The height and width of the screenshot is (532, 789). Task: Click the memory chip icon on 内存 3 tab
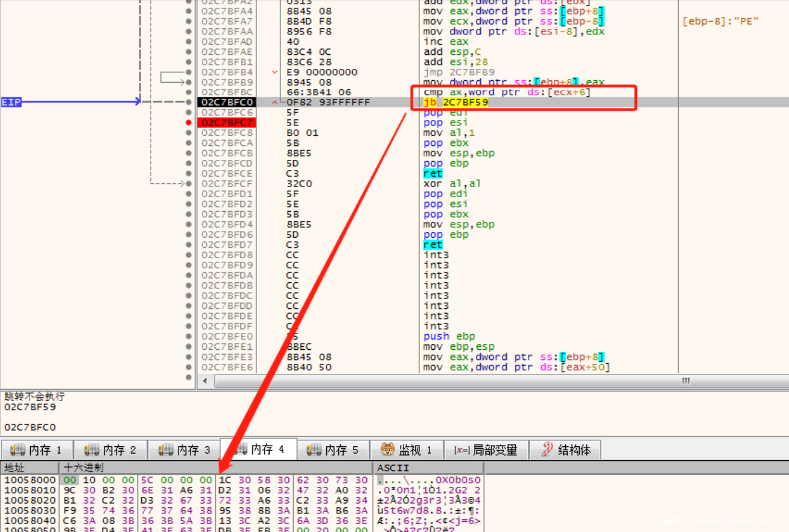165,450
